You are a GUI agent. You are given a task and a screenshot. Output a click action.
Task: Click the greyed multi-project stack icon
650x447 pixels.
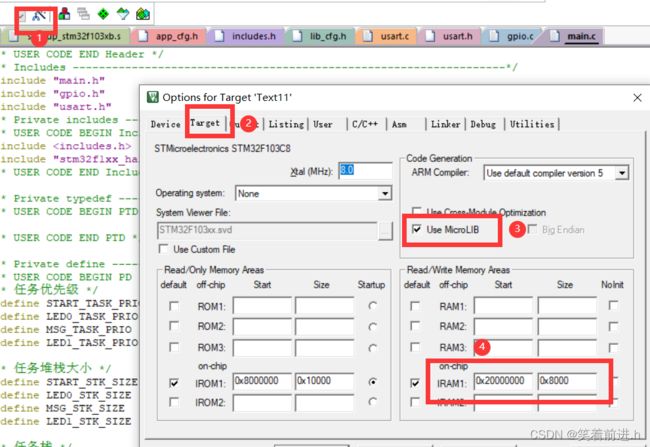[x=83, y=15]
